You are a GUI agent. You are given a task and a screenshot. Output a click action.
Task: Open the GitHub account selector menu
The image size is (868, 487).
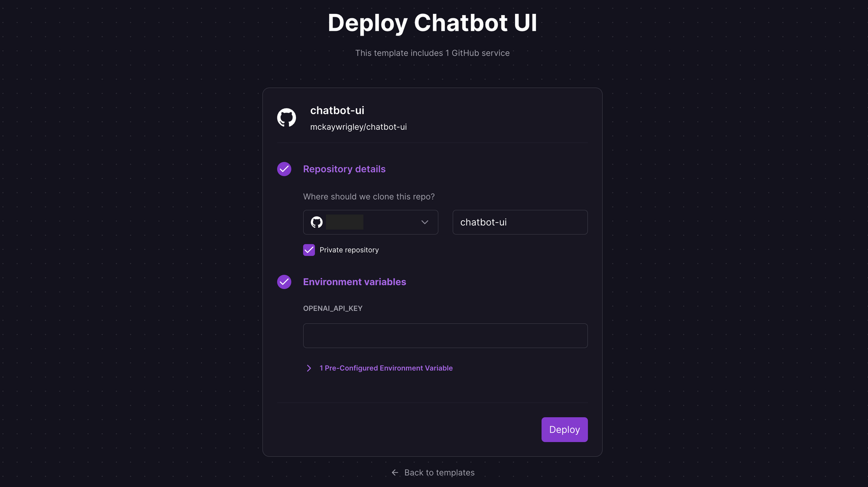tap(370, 222)
